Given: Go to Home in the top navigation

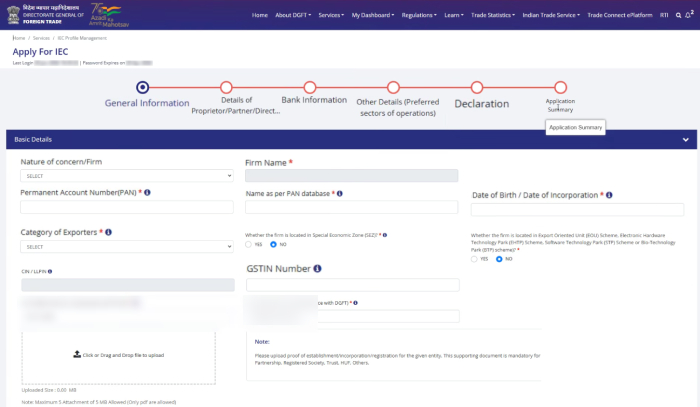Looking at the screenshot, I should tap(260, 15).
